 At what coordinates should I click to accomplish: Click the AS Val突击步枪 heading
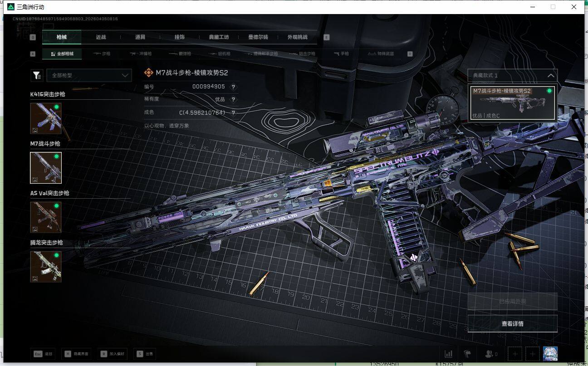50,193
